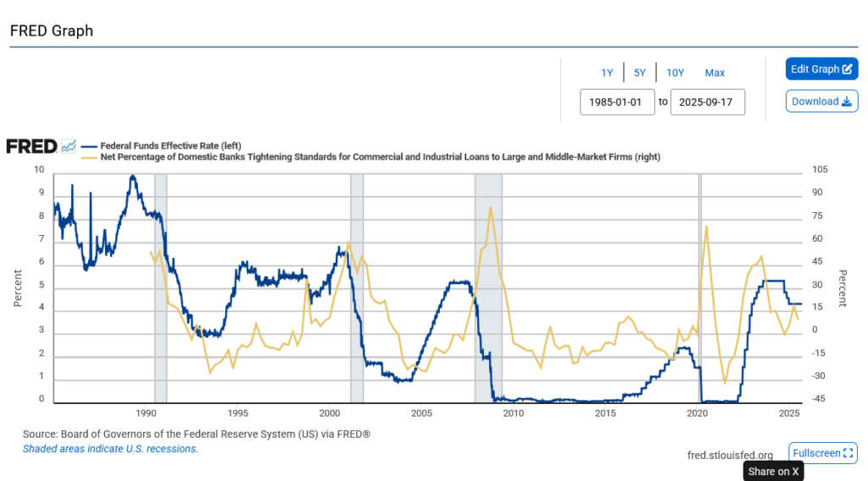The image size is (868, 481).
Task: Click the Share on X button
Action: coord(773,472)
